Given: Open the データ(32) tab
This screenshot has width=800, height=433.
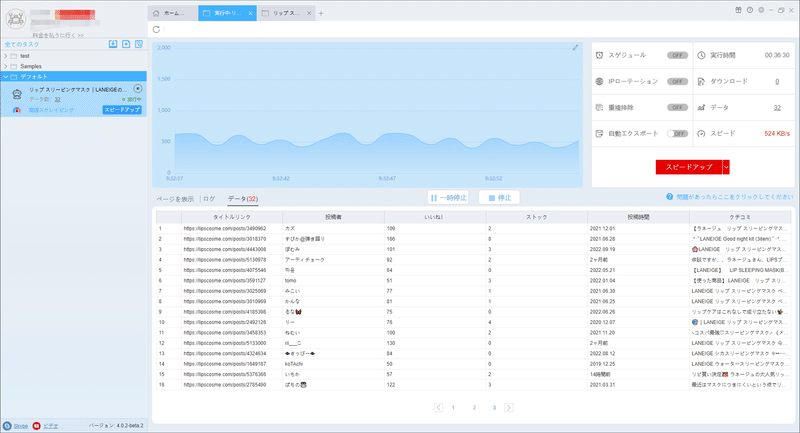Looking at the screenshot, I should tap(243, 199).
